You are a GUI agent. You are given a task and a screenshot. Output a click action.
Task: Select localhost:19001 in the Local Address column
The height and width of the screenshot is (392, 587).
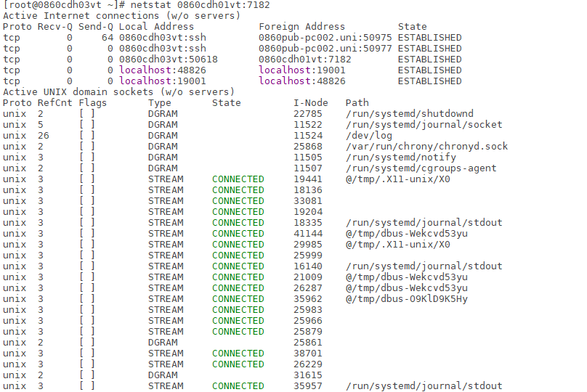coord(163,81)
